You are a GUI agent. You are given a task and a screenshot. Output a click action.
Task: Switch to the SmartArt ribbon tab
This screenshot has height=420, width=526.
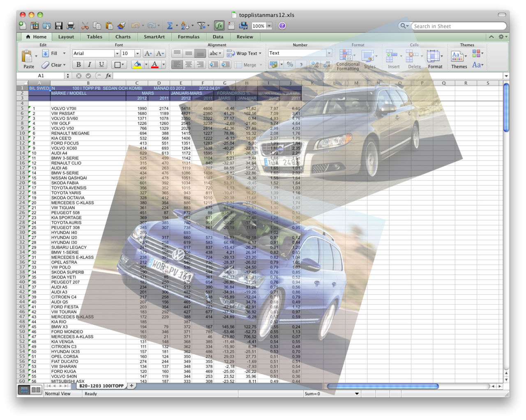[x=154, y=37]
